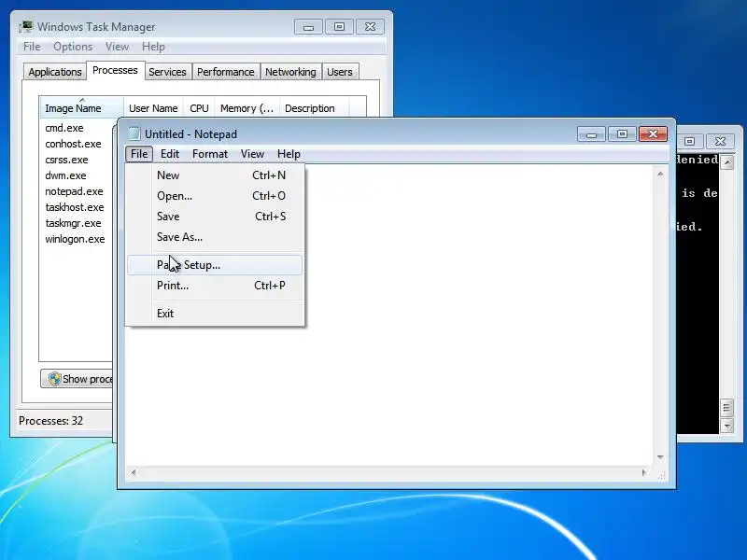Switch to the Services tab
The image size is (747, 560).
click(x=167, y=72)
